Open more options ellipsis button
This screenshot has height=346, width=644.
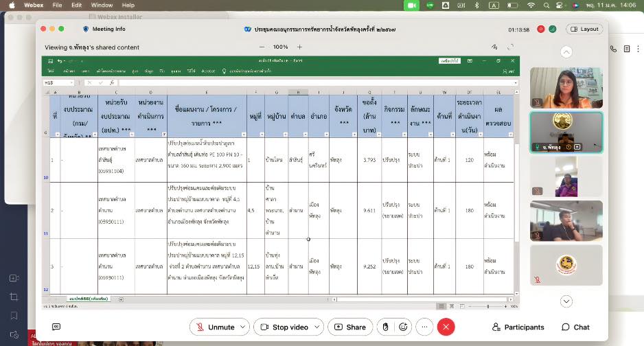pos(424,327)
